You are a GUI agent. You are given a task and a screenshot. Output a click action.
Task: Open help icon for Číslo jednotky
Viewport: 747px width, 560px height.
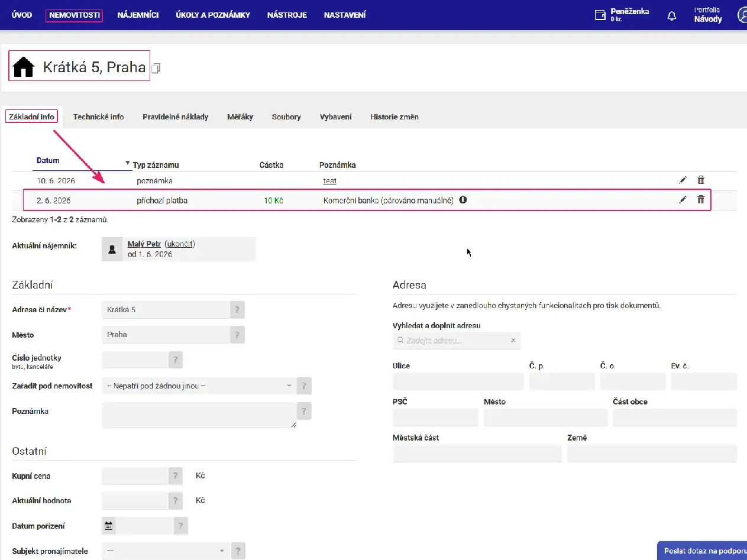click(176, 360)
